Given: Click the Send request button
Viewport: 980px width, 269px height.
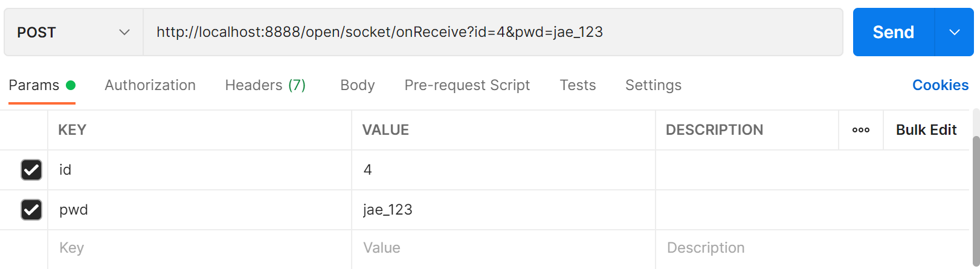Looking at the screenshot, I should 893,33.
